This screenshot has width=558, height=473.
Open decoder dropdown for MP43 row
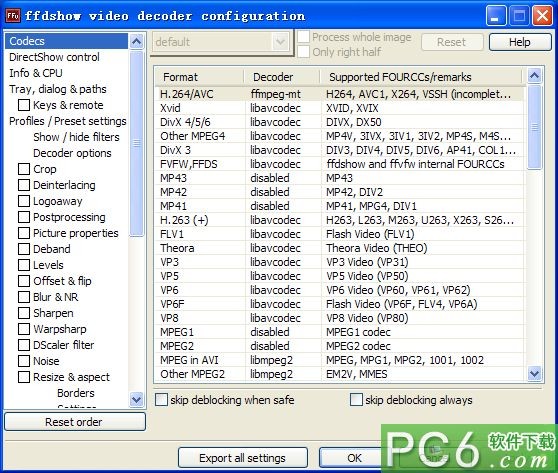coord(283,178)
